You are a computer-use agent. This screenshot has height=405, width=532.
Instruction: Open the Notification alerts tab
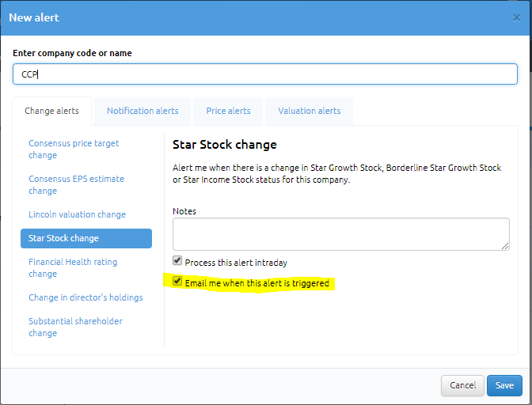tap(142, 111)
